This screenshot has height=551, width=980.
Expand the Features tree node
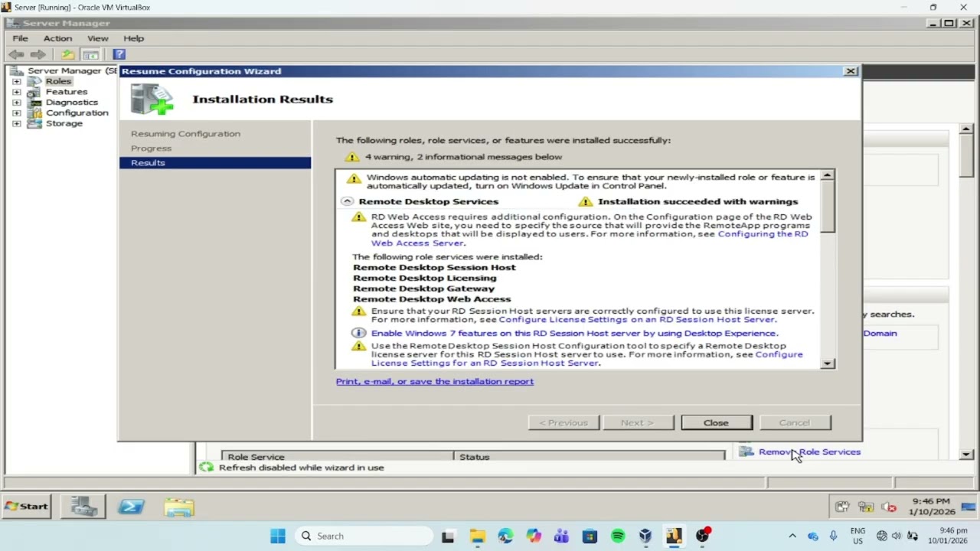click(x=16, y=92)
